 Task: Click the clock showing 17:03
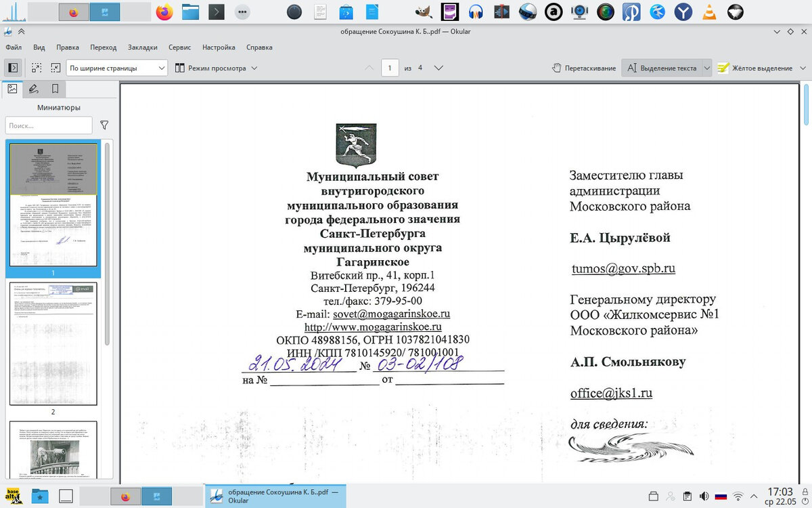[x=780, y=496]
